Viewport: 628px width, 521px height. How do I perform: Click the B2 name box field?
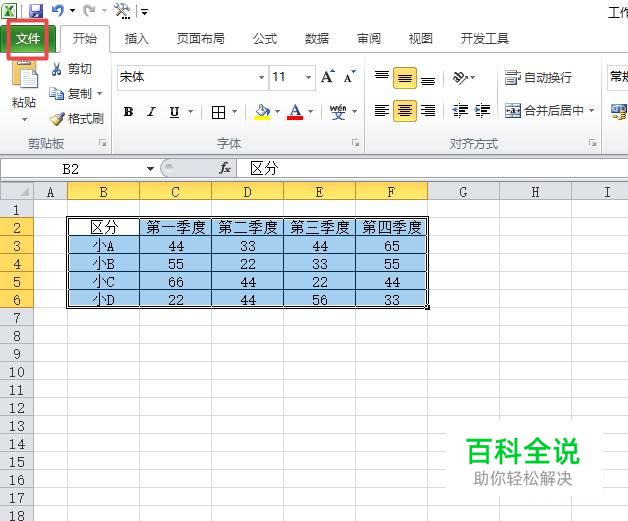point(72,169)
